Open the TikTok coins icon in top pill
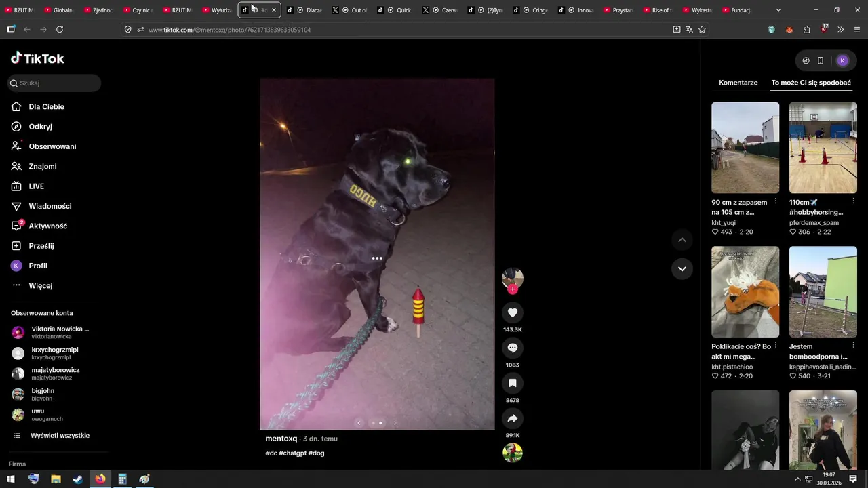 pos(806,60)
